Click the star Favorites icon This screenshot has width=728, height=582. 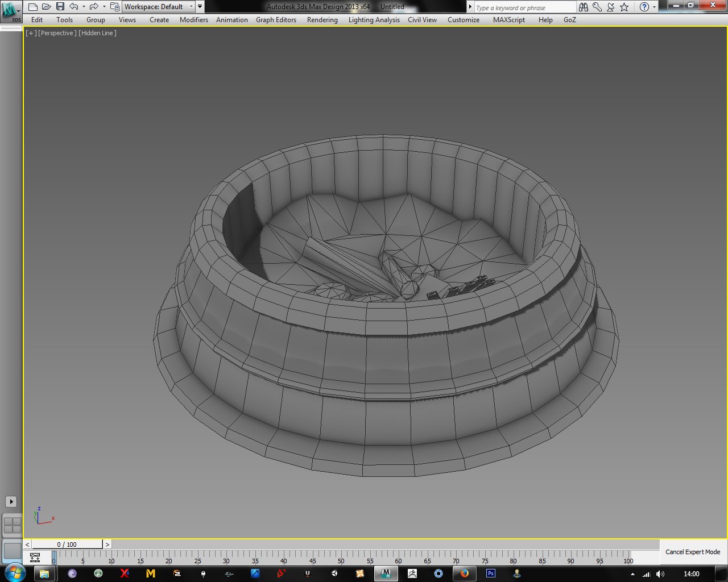[x=624, y=7]
